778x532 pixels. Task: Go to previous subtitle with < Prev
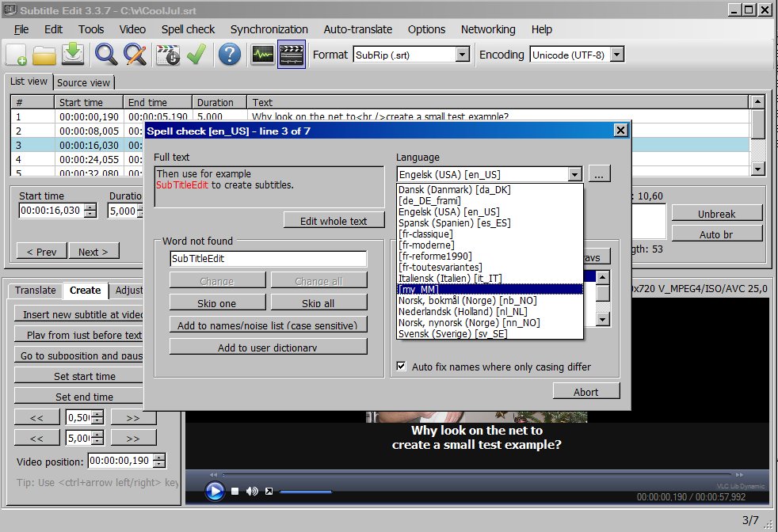(42, 252)
